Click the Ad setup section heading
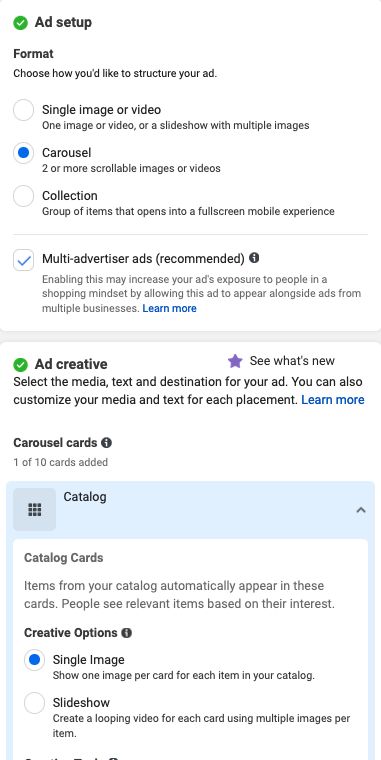This screenshot has width=381, height=760. (x=63, y=23)
